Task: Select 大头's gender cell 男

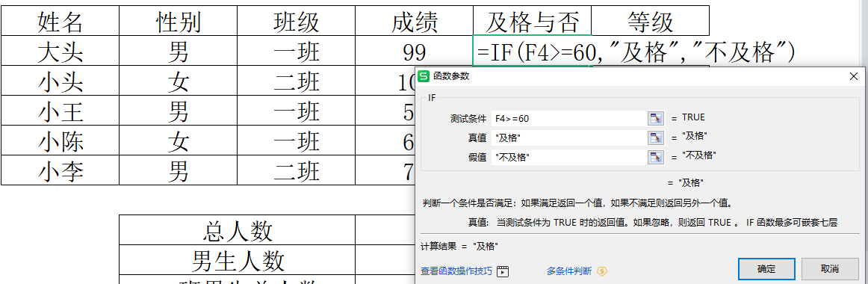Action: (x=178, y=51)
